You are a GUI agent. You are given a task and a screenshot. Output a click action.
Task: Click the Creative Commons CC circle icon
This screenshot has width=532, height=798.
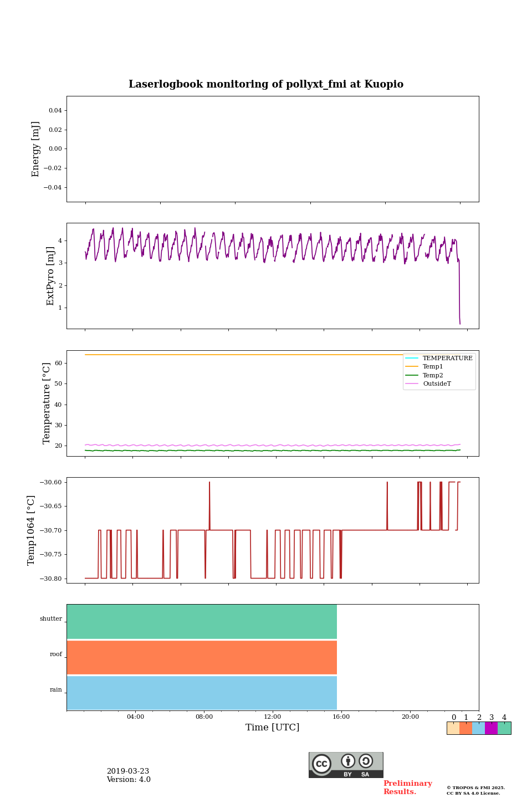[321, 764]
